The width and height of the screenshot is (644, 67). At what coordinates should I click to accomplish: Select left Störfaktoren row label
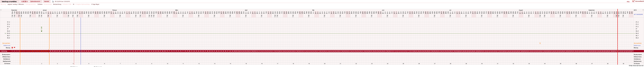[7, 59]
